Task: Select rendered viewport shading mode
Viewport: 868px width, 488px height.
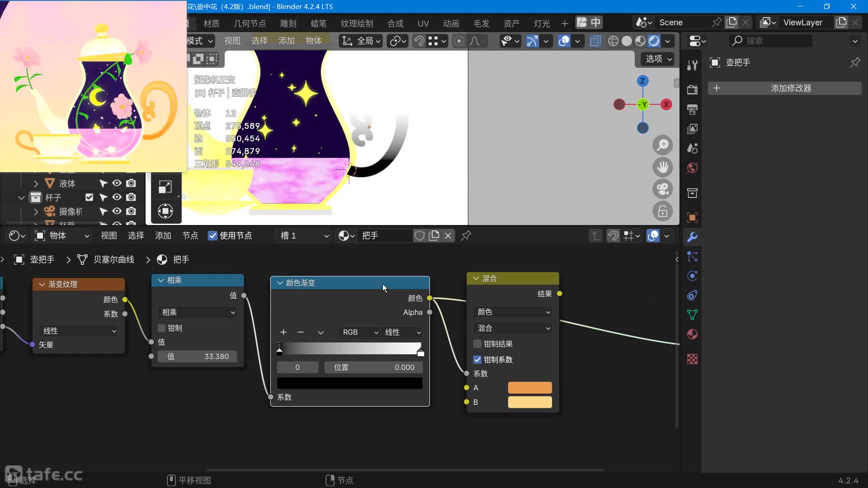Action: click(654, 41)
